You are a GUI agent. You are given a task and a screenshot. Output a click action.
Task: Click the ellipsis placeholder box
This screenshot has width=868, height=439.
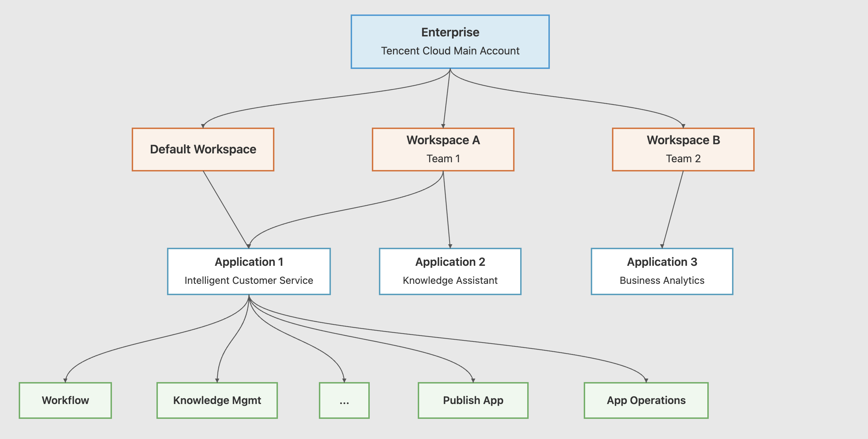[344, 400]
